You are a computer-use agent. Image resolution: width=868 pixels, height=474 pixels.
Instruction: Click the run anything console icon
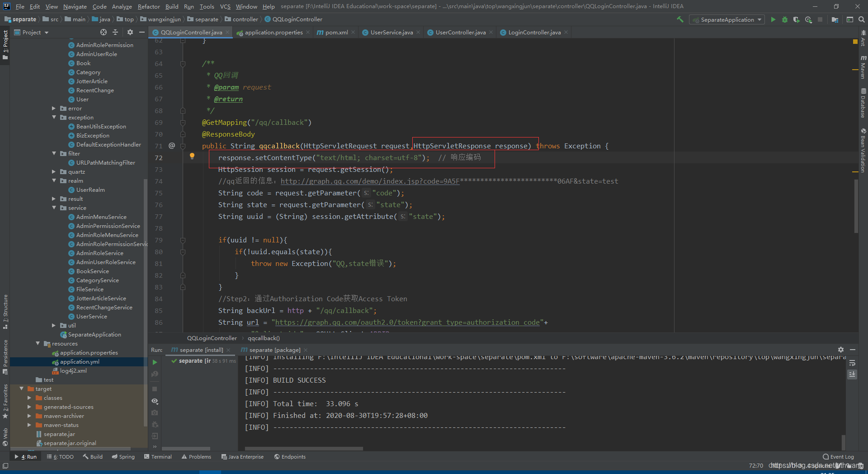pyautogui.click(x=850, y=19)
